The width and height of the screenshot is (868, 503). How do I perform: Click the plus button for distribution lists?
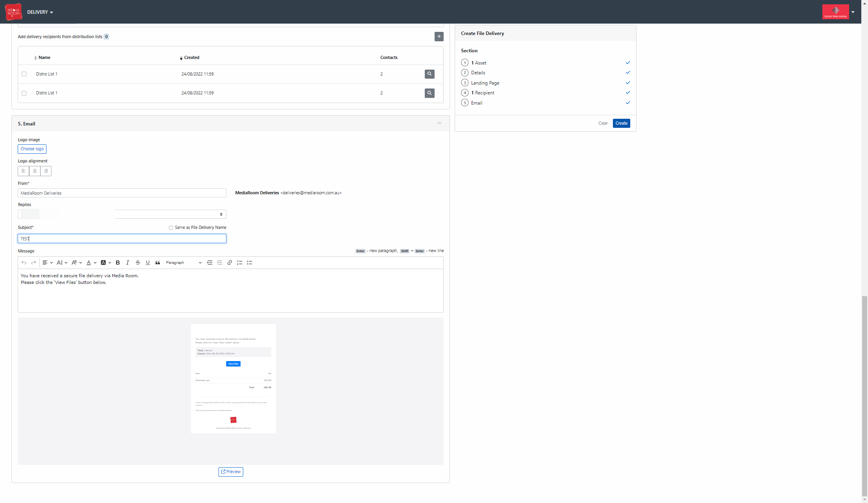click(x=439, y=37)
